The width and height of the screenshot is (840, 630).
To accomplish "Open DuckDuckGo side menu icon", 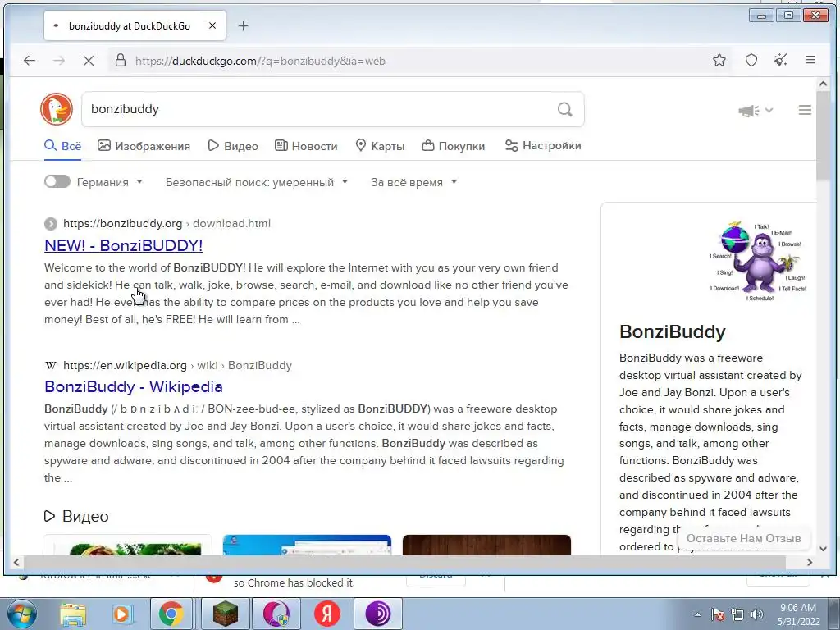I will click(805, 110).
